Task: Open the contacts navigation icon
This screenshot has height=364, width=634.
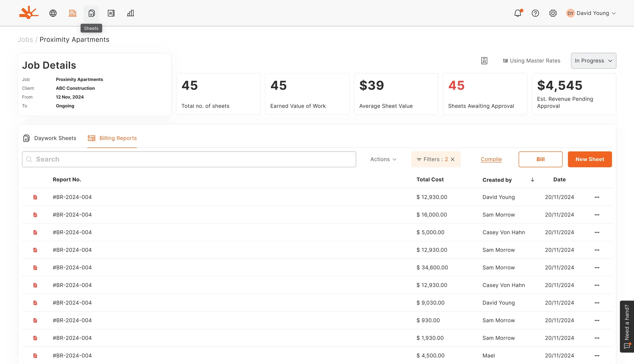Action: (x=111, y=13)
